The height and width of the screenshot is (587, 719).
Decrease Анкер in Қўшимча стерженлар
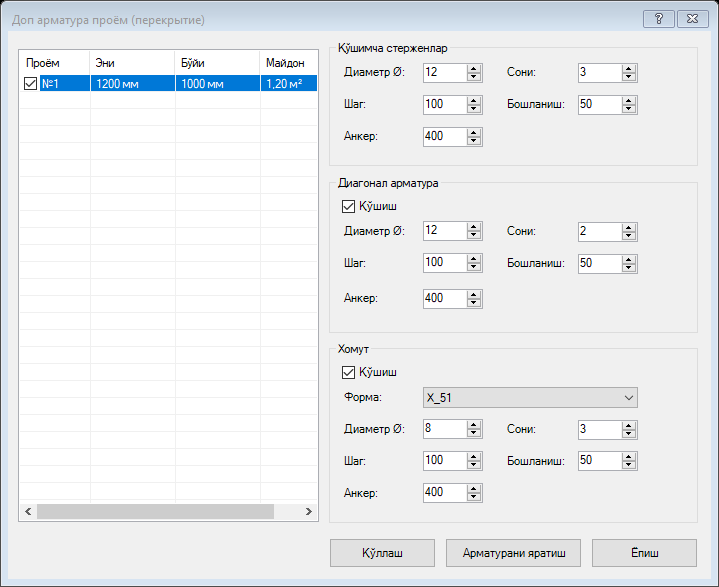click(474, 141)
